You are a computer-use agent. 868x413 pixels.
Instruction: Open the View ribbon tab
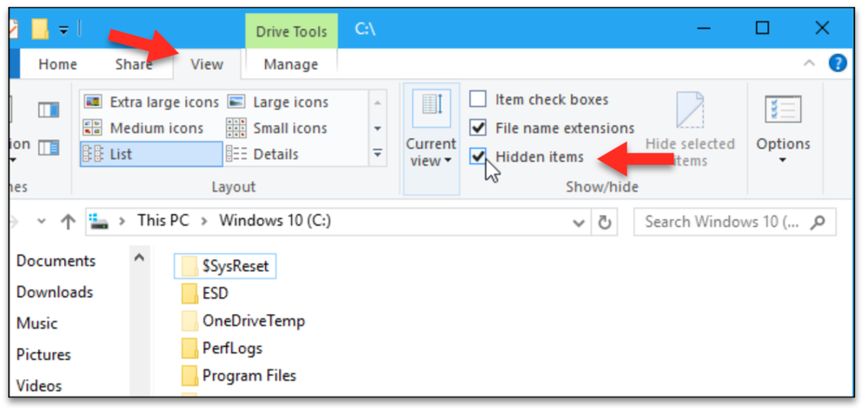click(x=207, y=64)
